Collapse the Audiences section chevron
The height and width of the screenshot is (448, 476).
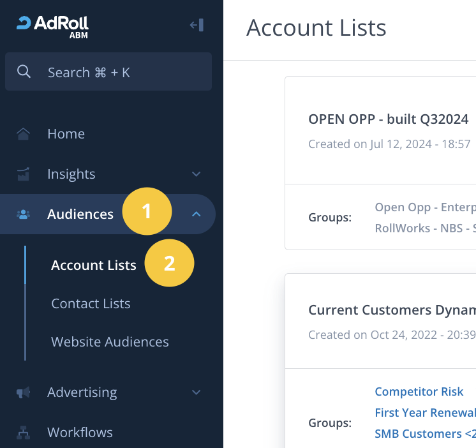pos(197,214)
